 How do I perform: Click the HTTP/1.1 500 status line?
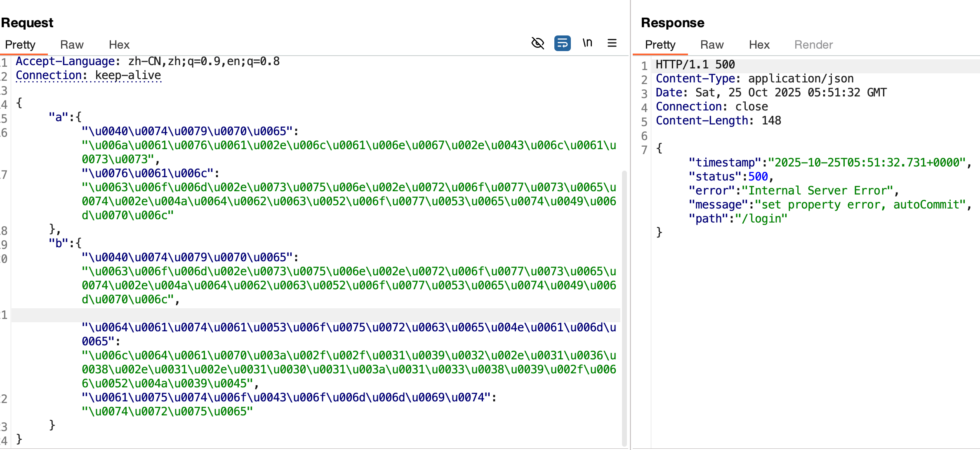point(695,65)
